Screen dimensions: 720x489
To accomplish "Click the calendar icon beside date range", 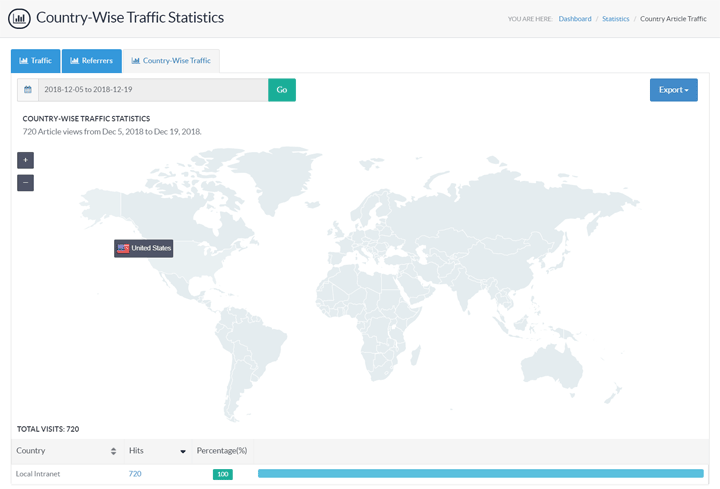I will pyautogui.click(x=28, y=90).
